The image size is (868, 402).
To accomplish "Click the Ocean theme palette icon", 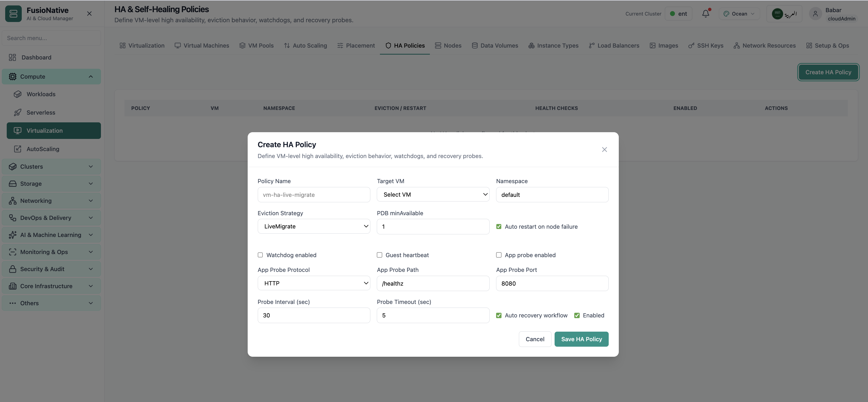I will (726, 14).
